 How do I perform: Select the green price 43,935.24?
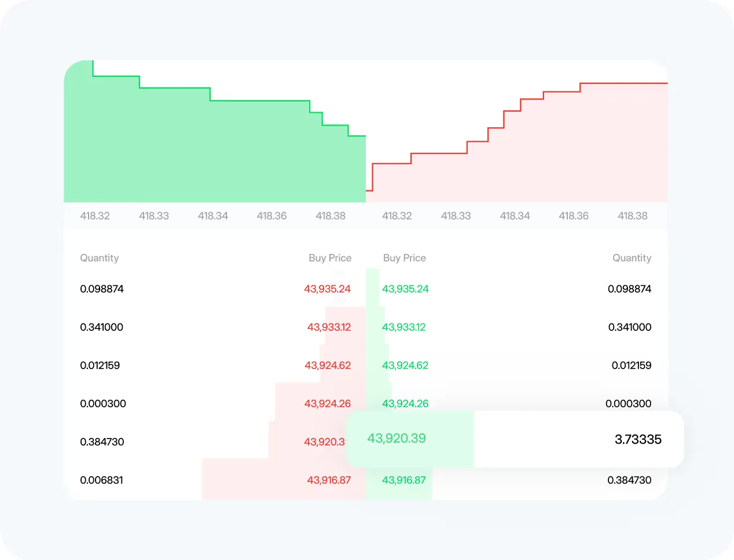coord(405,289)
